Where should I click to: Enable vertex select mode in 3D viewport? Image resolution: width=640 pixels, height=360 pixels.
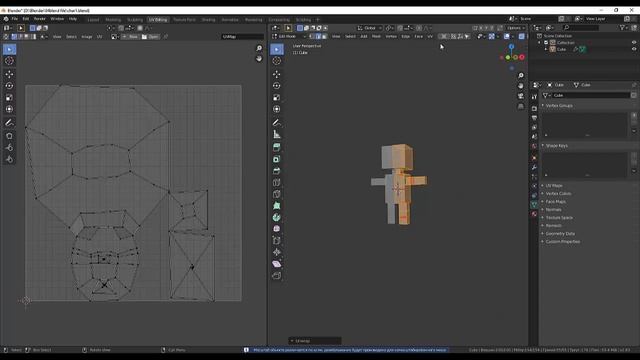tap(313, 36)
